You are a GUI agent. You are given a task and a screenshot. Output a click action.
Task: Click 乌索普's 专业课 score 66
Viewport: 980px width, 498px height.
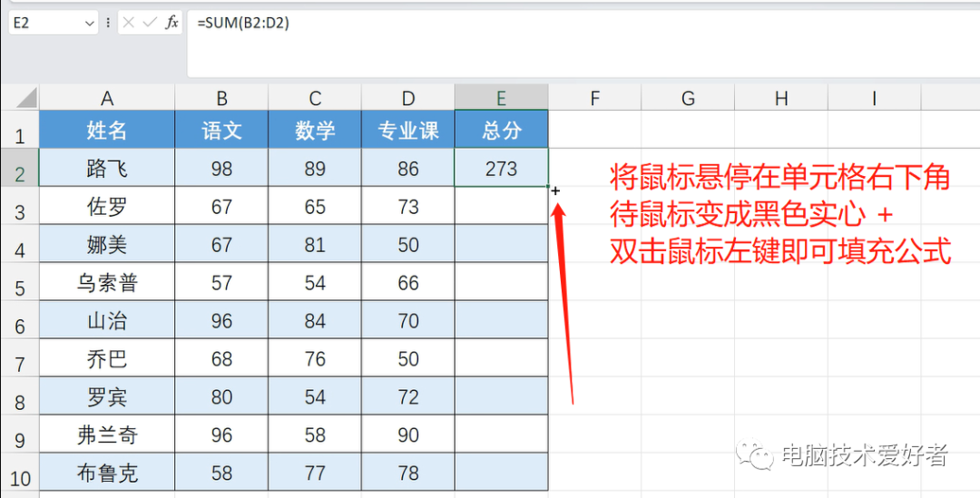(408, 282)
